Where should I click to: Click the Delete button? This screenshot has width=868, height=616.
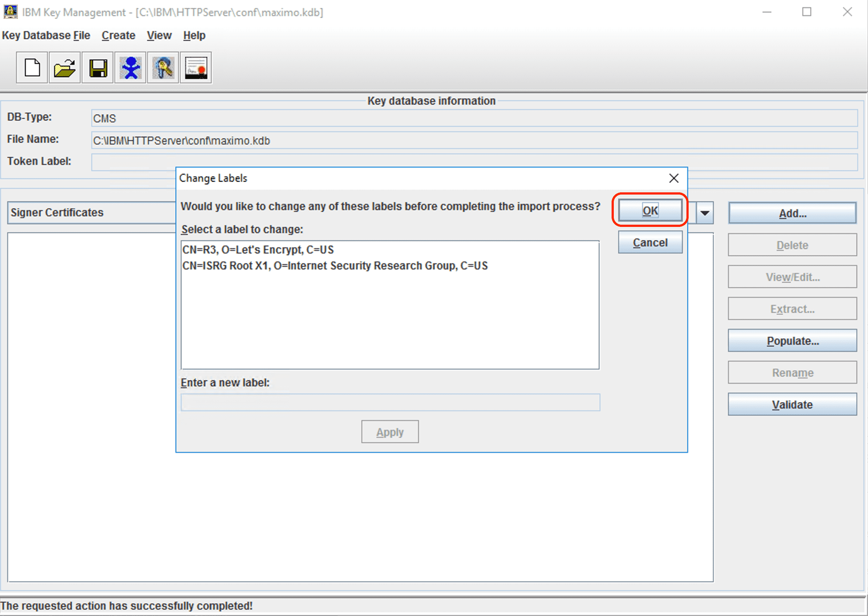[792, 245]
